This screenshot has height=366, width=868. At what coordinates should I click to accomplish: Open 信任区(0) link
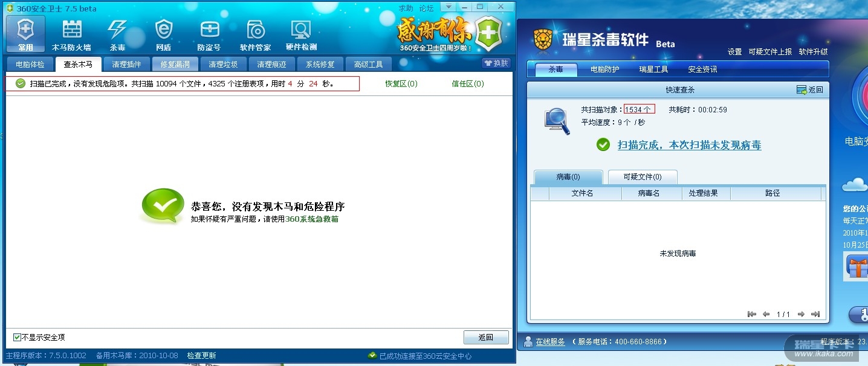[468, 84]
